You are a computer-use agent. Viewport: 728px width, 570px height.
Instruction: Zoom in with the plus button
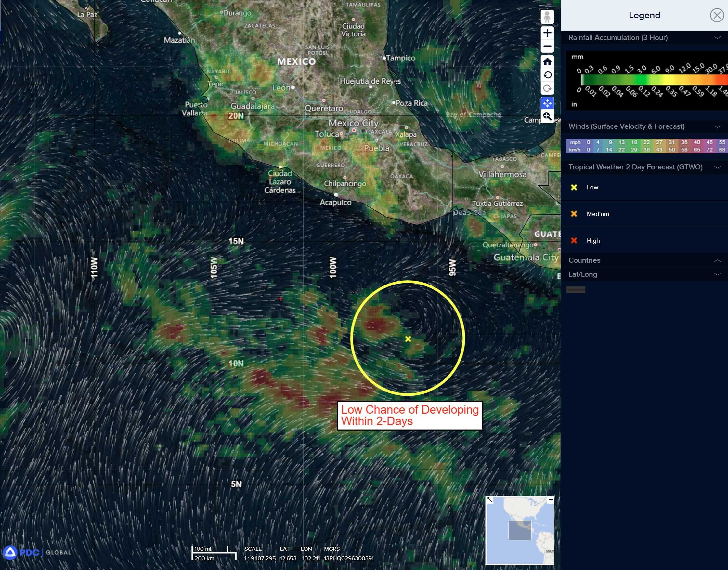click(x=547, y=33)
